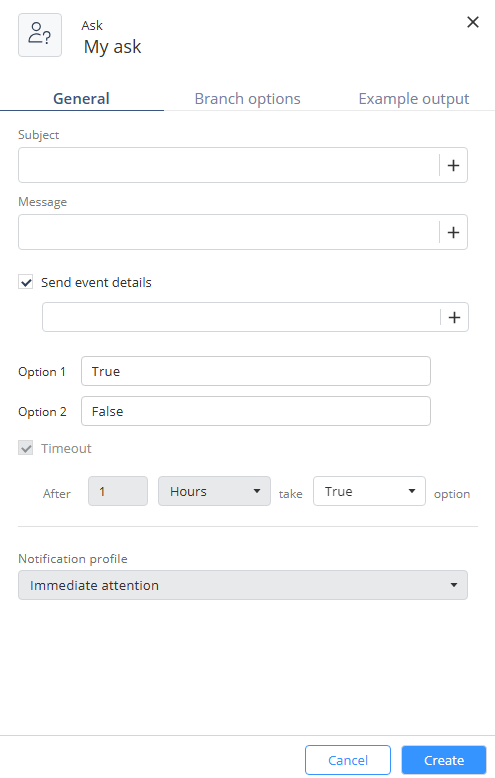Select the General tab
This screenshot has width=495, height=778.
[x=81, y=99]
